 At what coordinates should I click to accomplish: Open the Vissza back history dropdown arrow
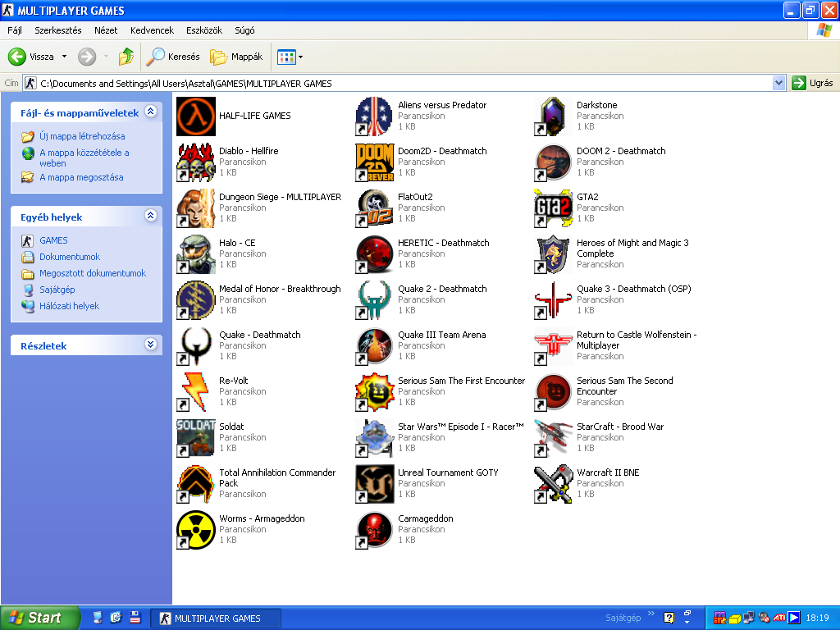coord(64,57)
